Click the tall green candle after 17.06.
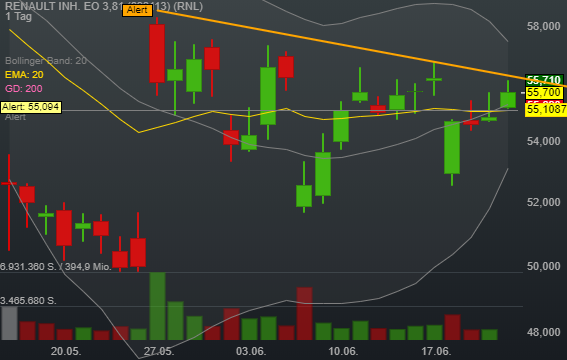Screen dimensions: 567x360 click(452, 147)
